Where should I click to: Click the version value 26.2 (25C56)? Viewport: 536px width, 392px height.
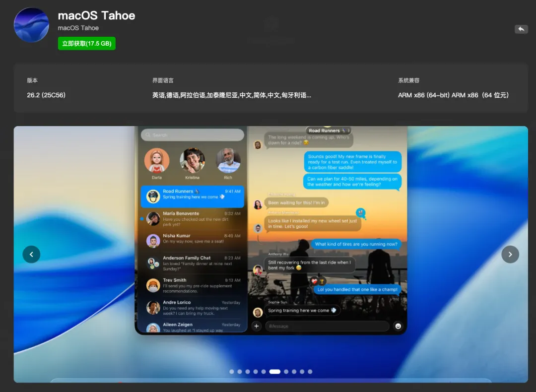pyautogui.click(x=46, y=95)
